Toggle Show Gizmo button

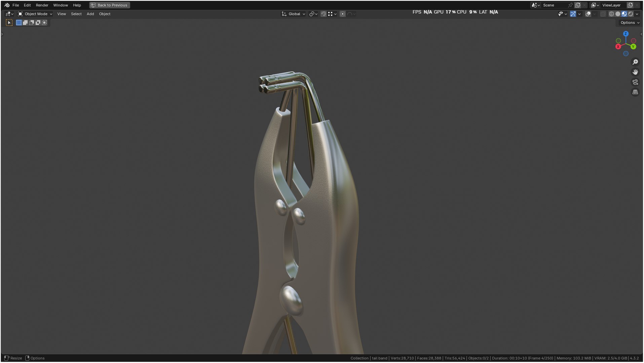click(573, 14)
